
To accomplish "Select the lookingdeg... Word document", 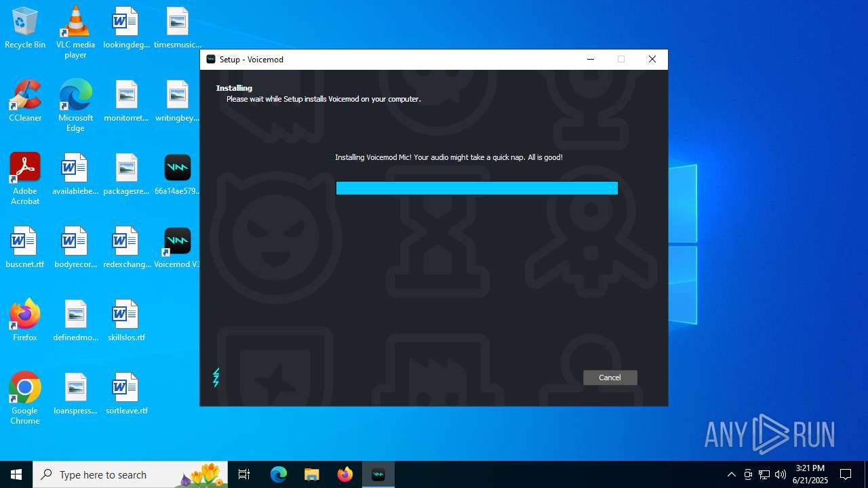I will pos(126,28).
